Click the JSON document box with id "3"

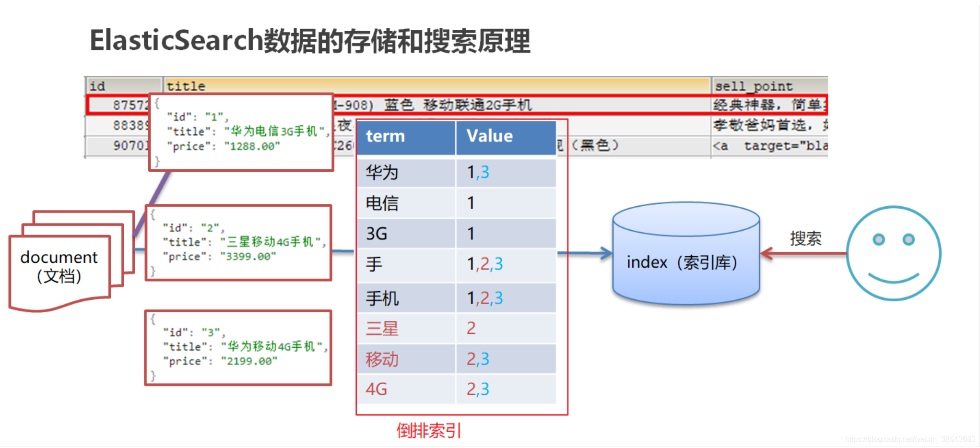coord(238,348)
